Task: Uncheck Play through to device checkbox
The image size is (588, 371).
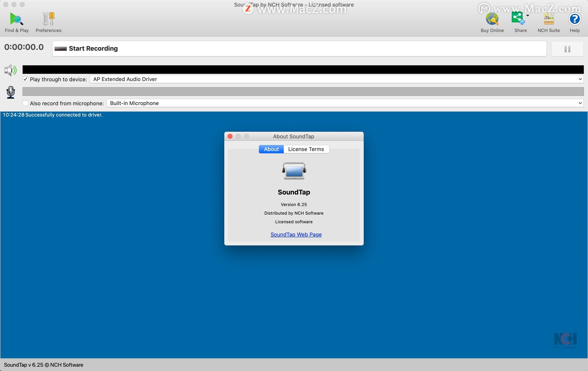Action: [x=25, y=79]
